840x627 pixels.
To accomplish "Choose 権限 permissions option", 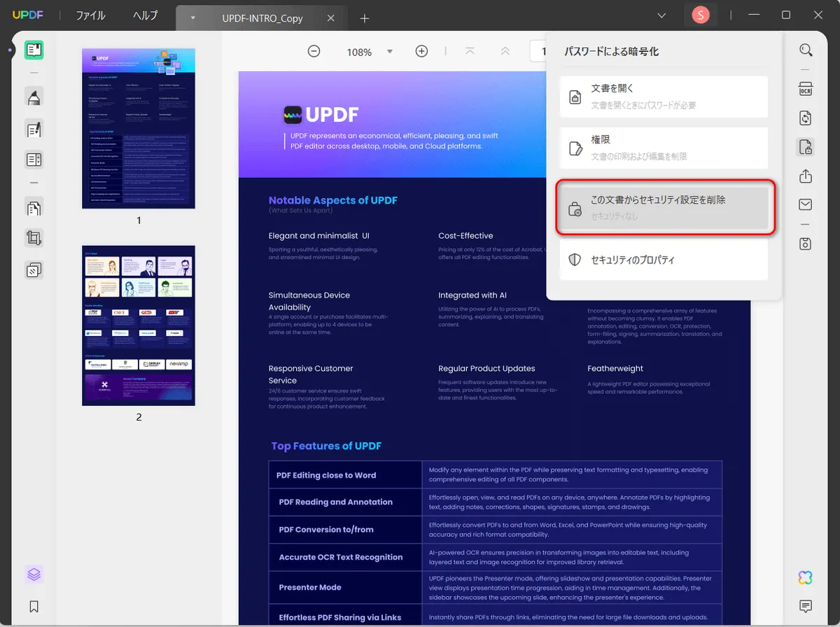I will pos(664,148).
